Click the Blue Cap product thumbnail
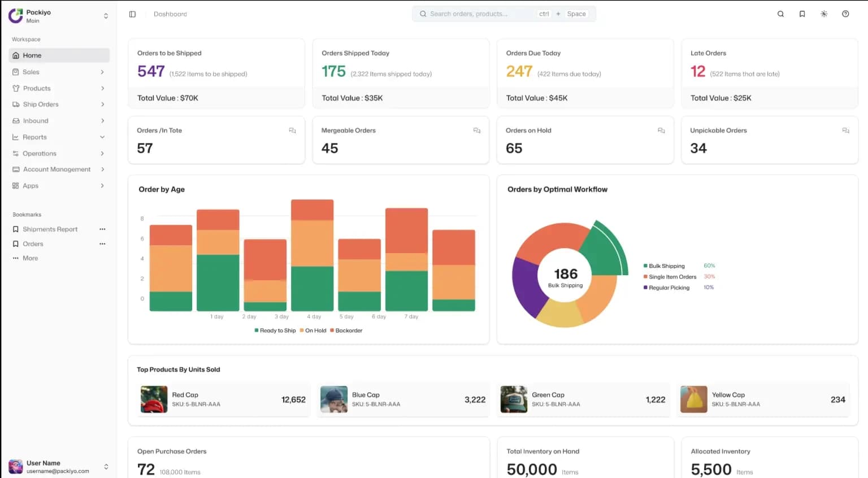 334,399
